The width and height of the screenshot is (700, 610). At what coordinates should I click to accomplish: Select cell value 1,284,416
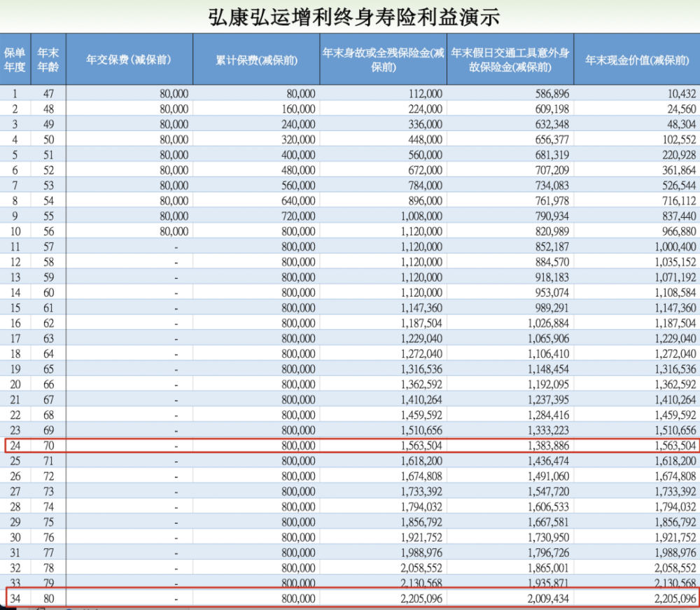pos(549,415)
